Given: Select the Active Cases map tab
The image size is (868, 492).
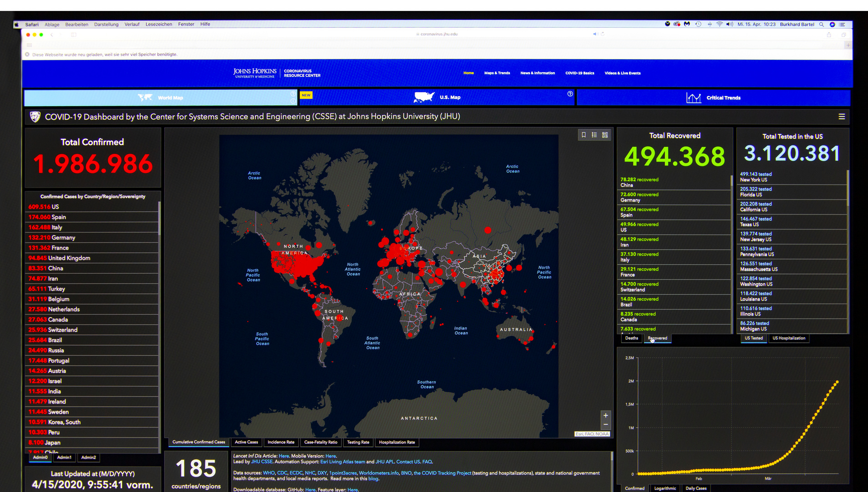Looking at the screenshot, I should [x=246, y=442].
